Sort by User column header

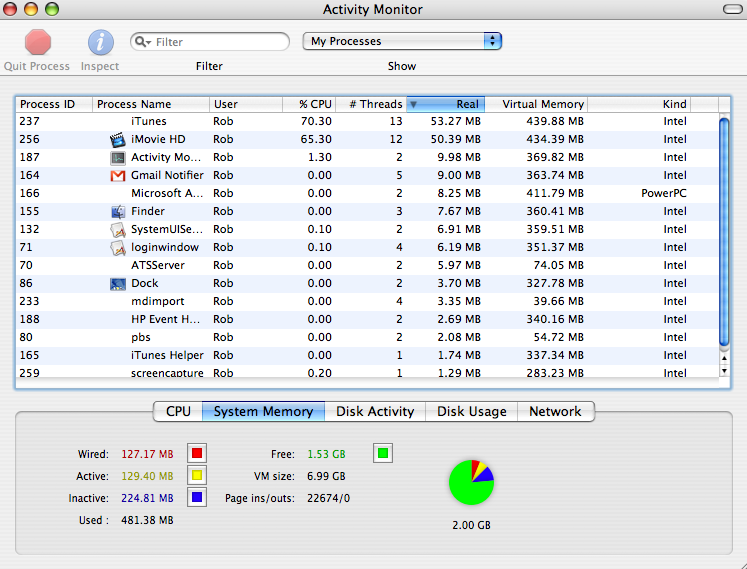(246, 104)
